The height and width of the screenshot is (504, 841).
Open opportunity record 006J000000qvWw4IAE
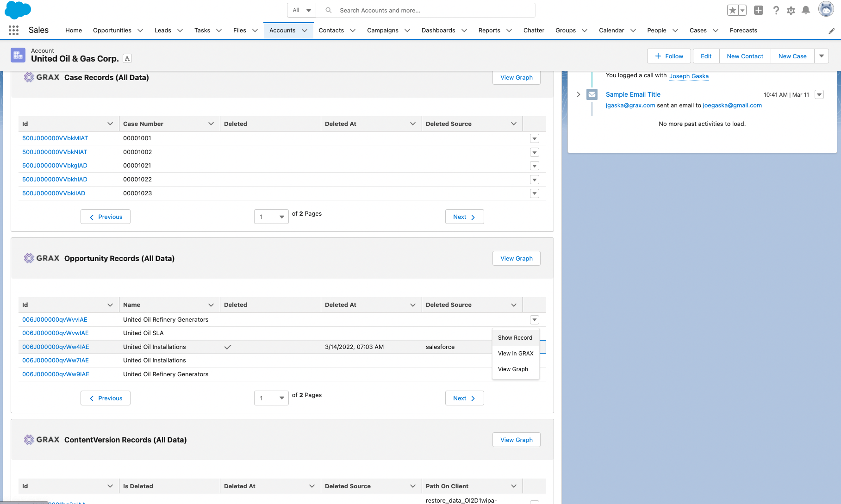click(x=56, y=347)
